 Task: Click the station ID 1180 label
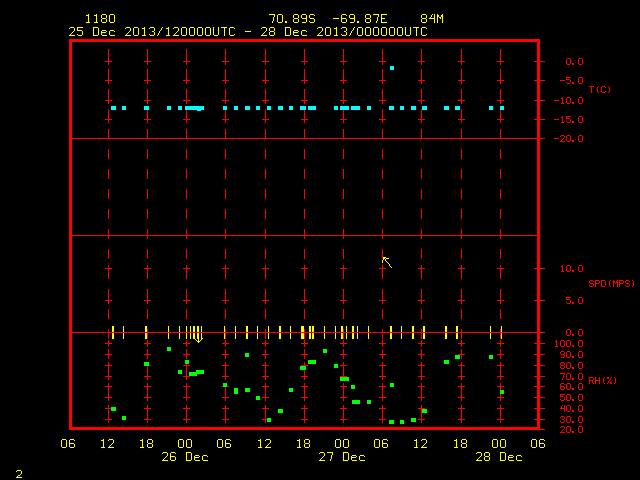(x=100, y=19)
